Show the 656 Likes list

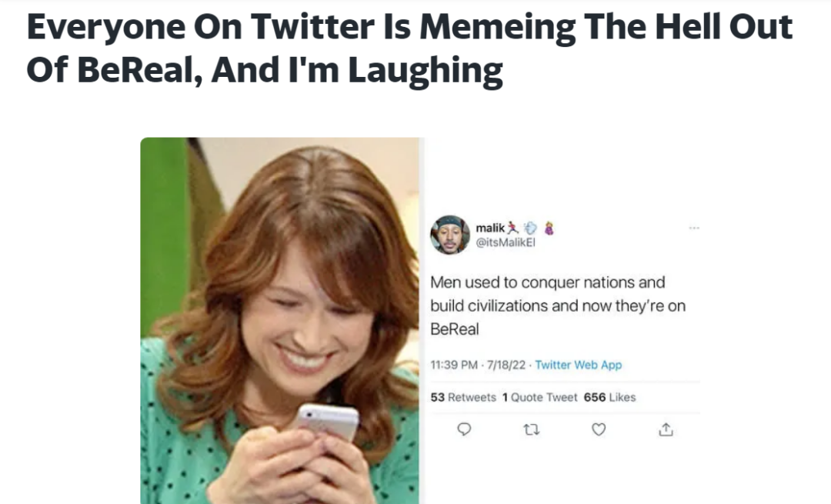609,397
